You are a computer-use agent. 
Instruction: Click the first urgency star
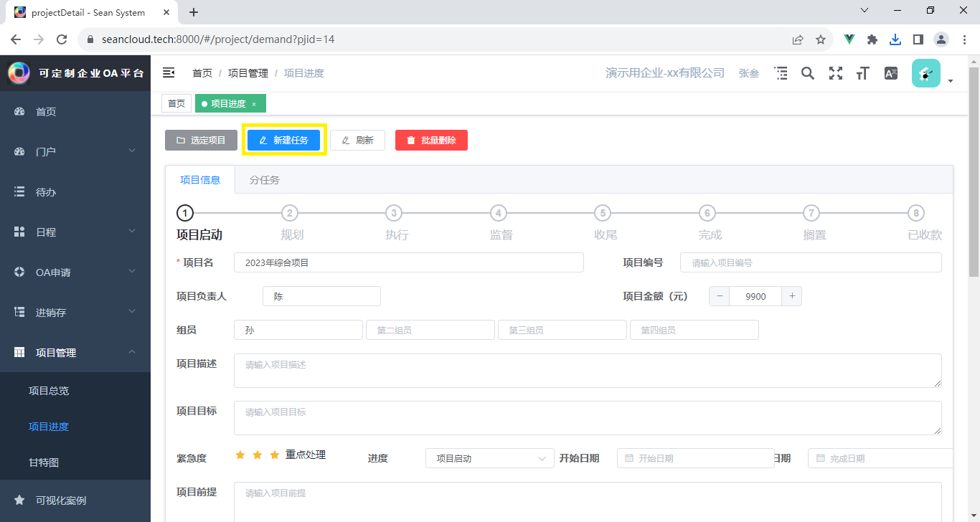click(x=240, y=455)
